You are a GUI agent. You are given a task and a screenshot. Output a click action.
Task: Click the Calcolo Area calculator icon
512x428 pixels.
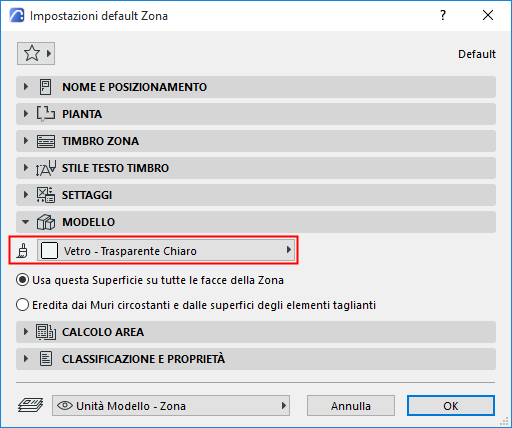coord(46,332)
